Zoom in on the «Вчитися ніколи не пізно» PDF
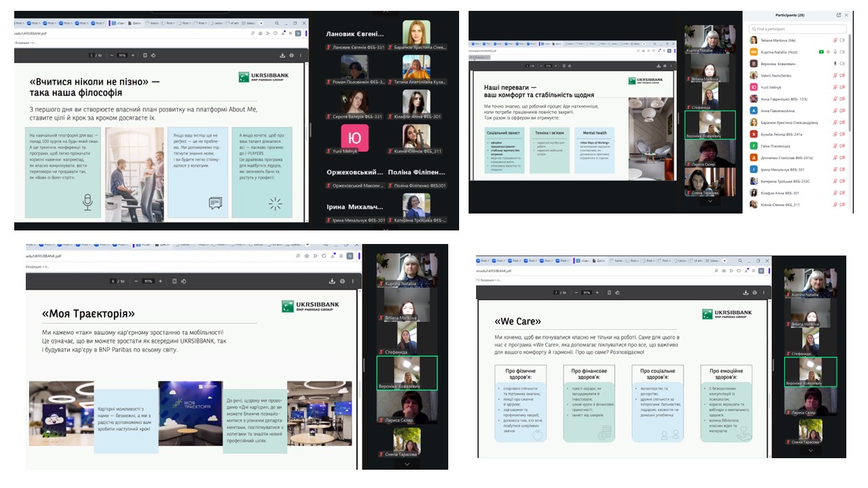868x488 pixels. click(x=134, y=55)
